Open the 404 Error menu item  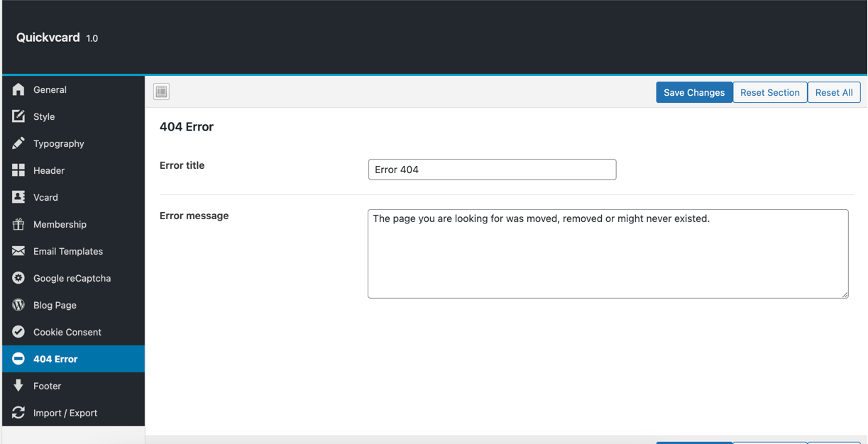point(55,359)
